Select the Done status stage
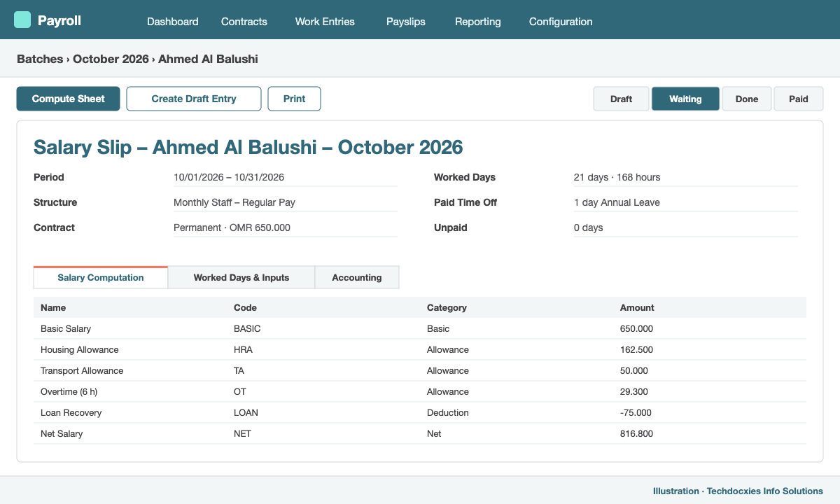This screenshot has width=840, height=504. coord(747,99)
